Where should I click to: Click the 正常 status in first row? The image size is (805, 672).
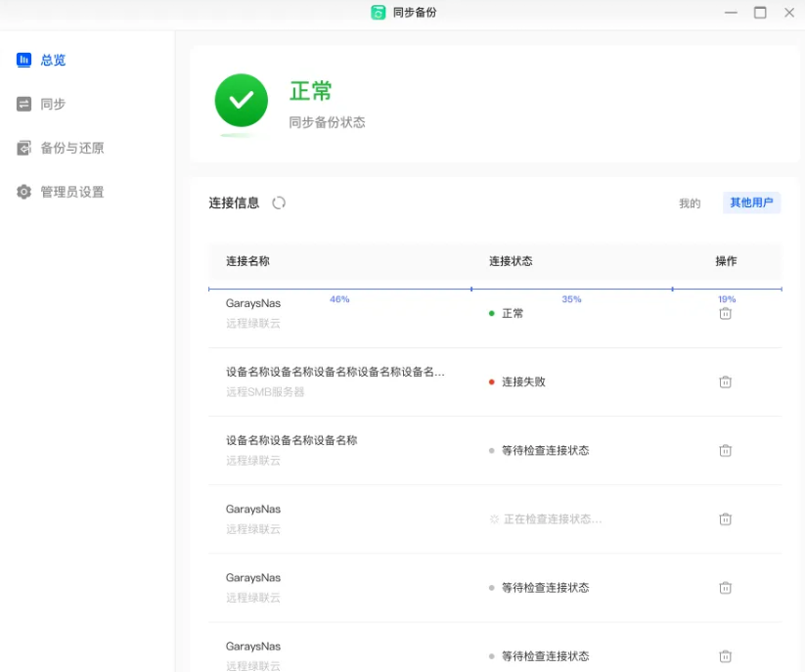pyautogui.click(x=513, y=313)
